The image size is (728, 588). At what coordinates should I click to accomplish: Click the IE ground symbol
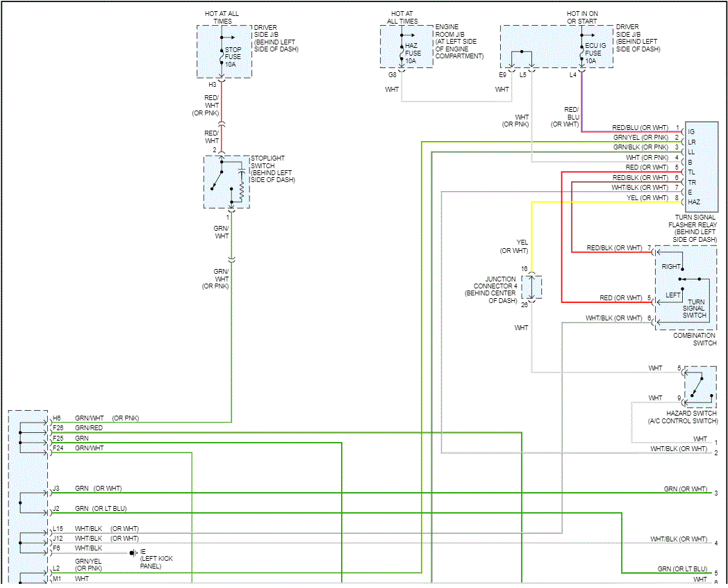(133, 553)
